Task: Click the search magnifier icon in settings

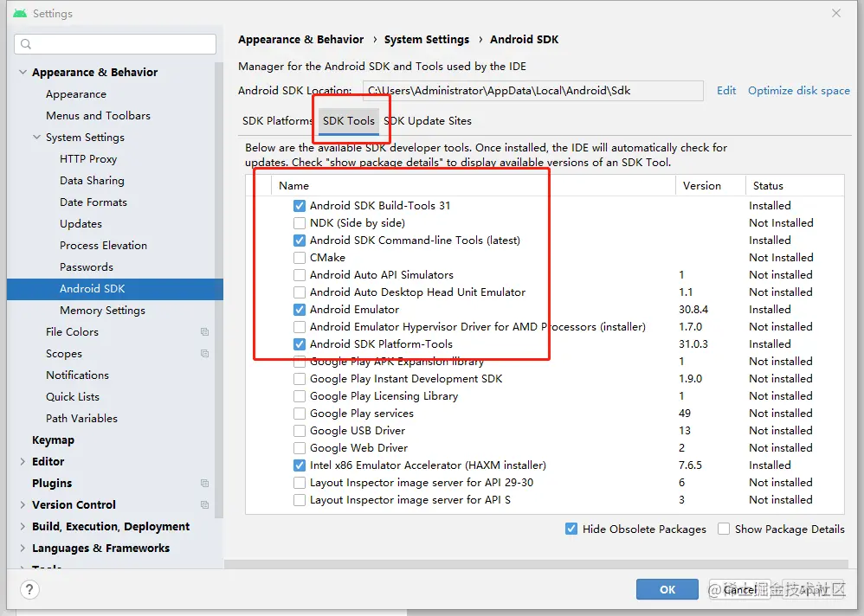Action: pos(26,44)
